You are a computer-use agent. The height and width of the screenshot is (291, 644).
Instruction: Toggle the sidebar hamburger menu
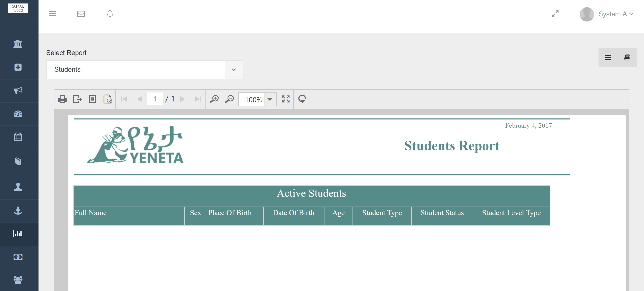[x=52, y=14]
